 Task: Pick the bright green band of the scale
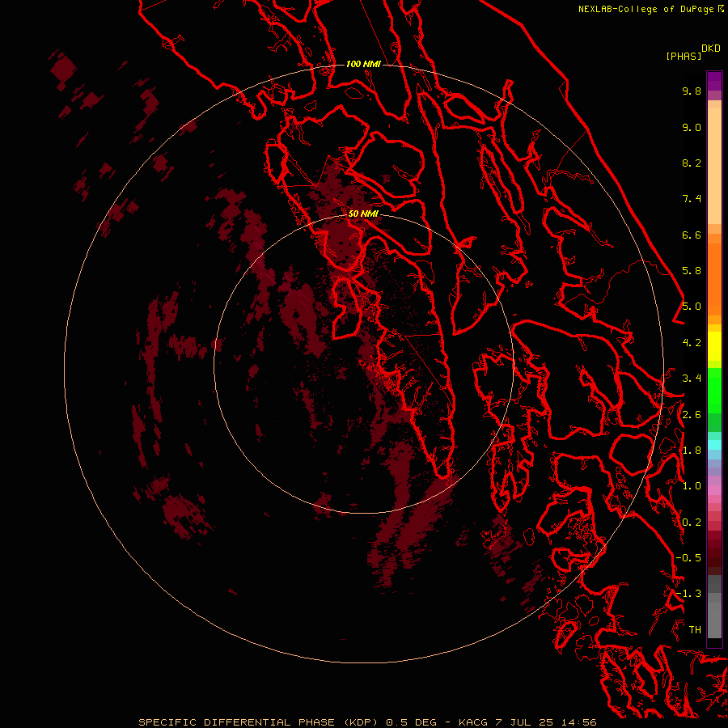(714, 391)
